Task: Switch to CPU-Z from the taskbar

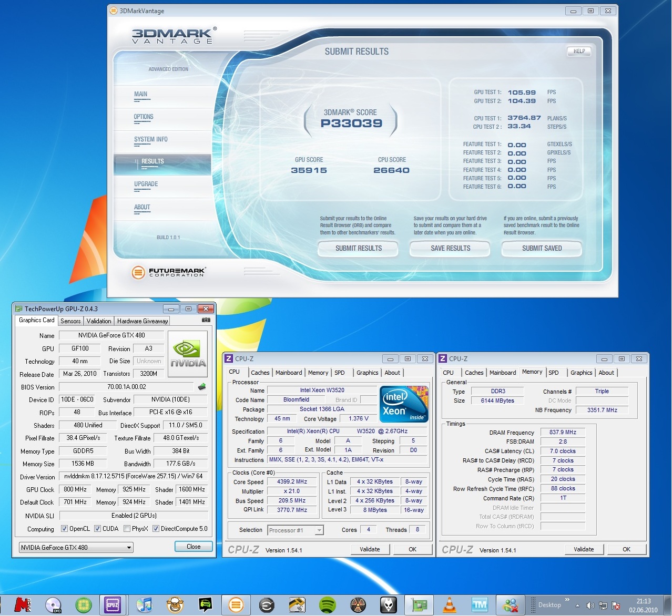Action: coord(113,605)
